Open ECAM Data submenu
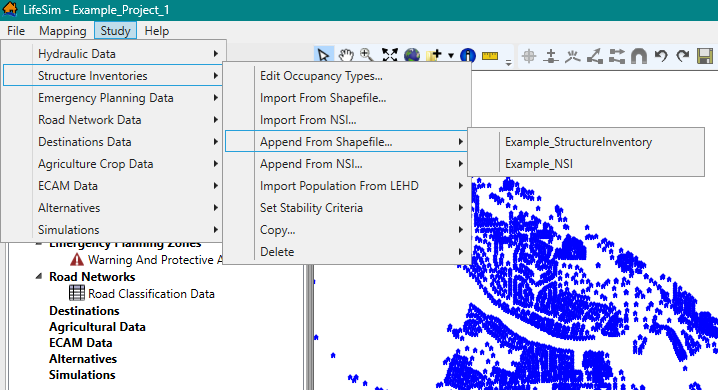Screen dimensions: 718x390 (x=113, y=185)
